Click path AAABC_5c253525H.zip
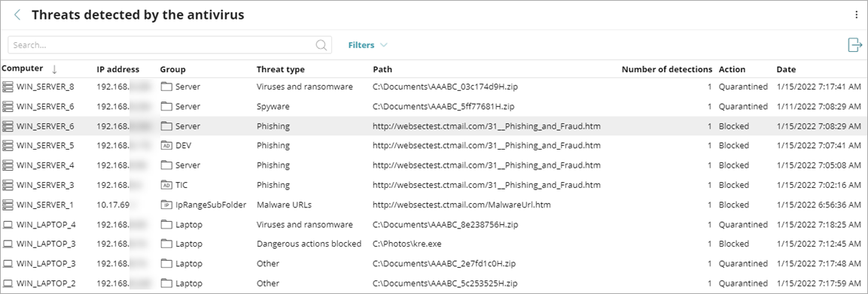This screenshot has width=868, height=294. [x=446, y=283]
